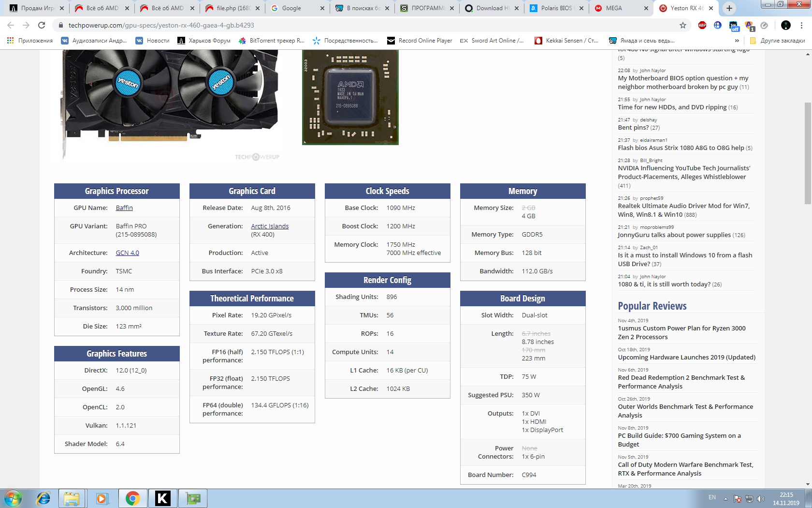Close the Google tab

click(322, 8)
